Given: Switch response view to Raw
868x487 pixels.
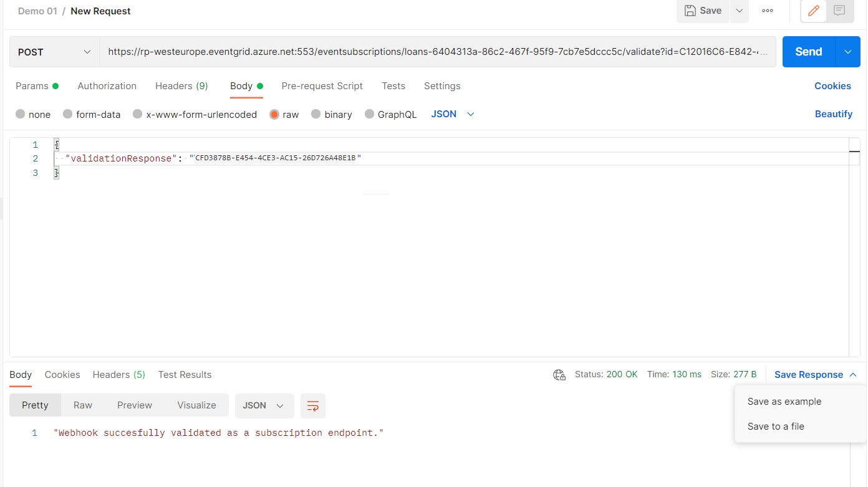Looking at the screenshot, I should (83, 405).
